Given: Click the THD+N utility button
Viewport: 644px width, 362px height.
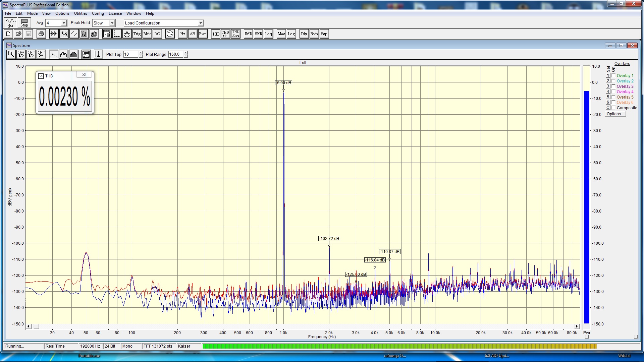Looking at the screenshot, I should click(x=225, y=34).
